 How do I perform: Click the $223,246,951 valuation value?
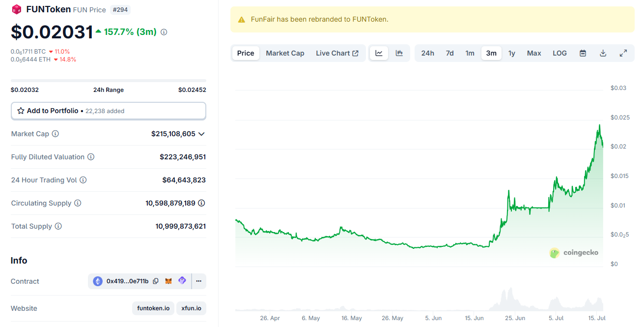click(183, 157)
